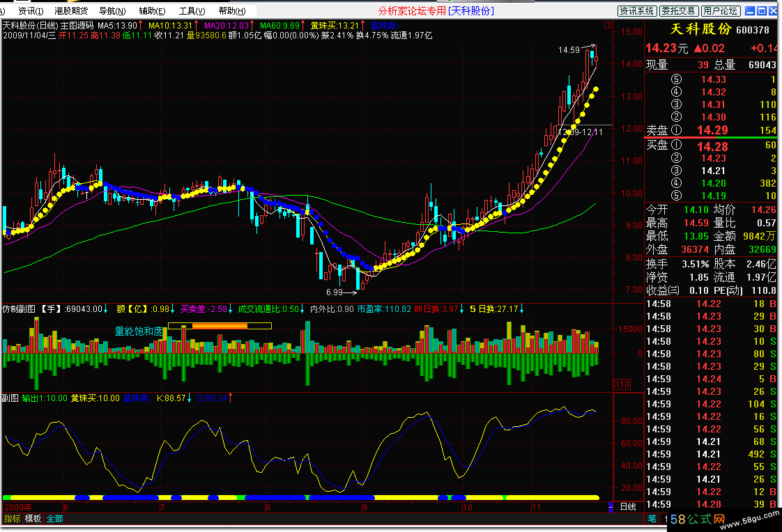782x532 pixels.
Task: Click the 黄珠买:13.21 label in main chart
Action: pyautogui.click(x=335, y=25)
